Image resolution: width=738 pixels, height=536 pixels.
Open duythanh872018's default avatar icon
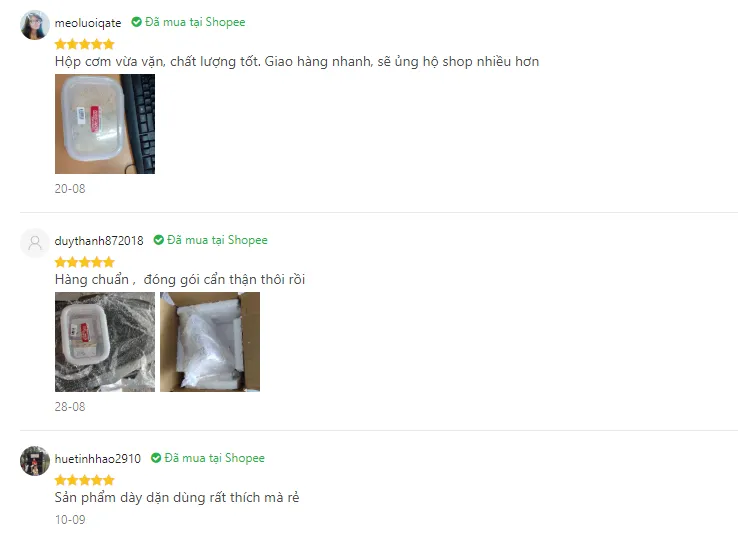click(35, 243)
